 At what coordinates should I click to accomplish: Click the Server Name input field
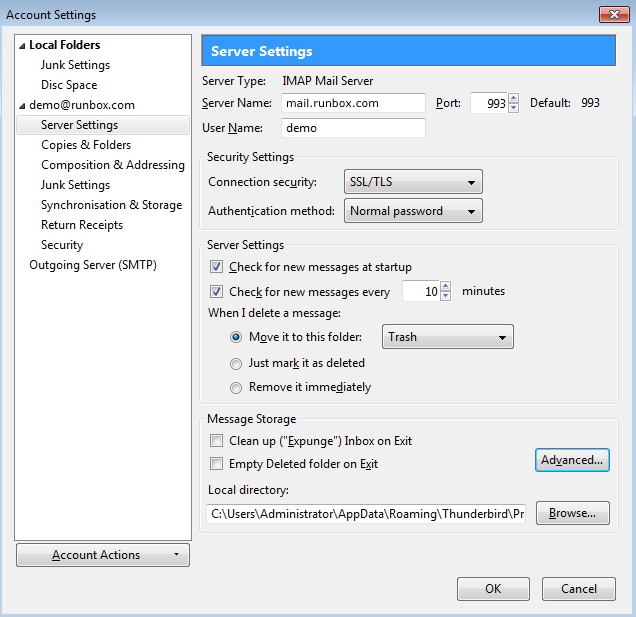point(352,103)
